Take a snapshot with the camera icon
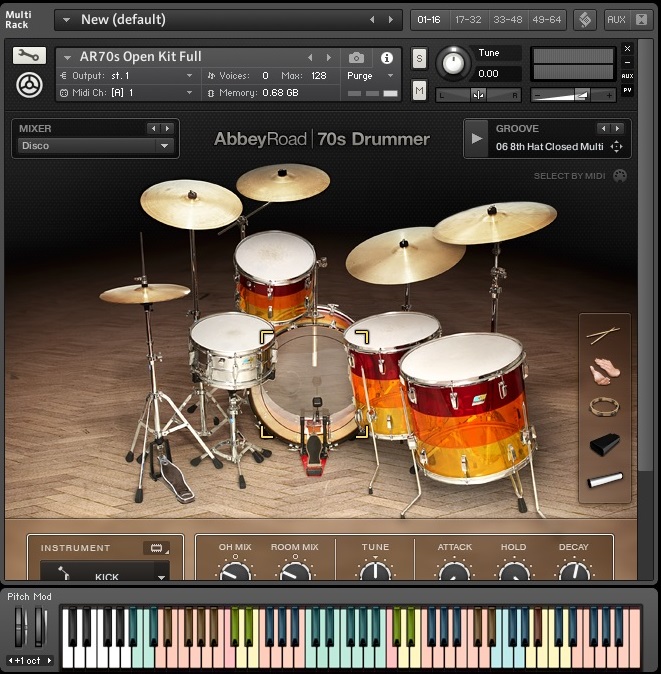The width and height of the screenshot is (661, 674). click(x=356, y=58)
